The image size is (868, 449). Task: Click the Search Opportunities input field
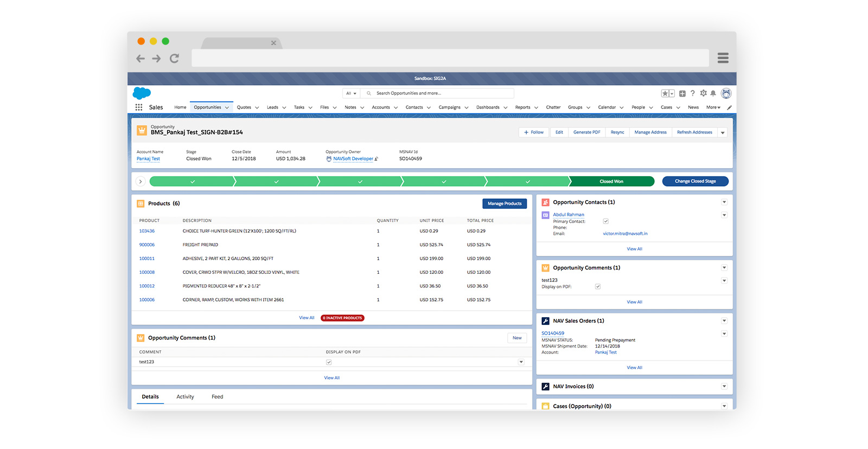tap(437, 93)
